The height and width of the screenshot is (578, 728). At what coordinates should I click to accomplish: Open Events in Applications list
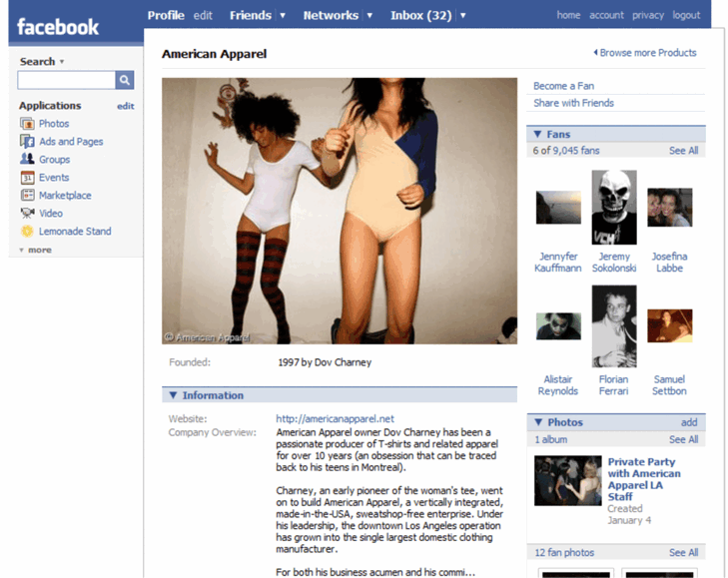click(x=54, y=178)
